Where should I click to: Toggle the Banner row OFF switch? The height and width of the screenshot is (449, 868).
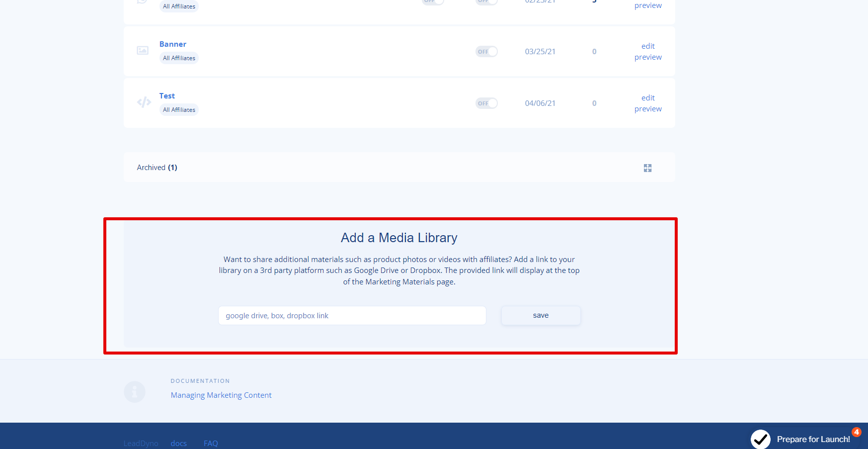(x=486, y=52)
